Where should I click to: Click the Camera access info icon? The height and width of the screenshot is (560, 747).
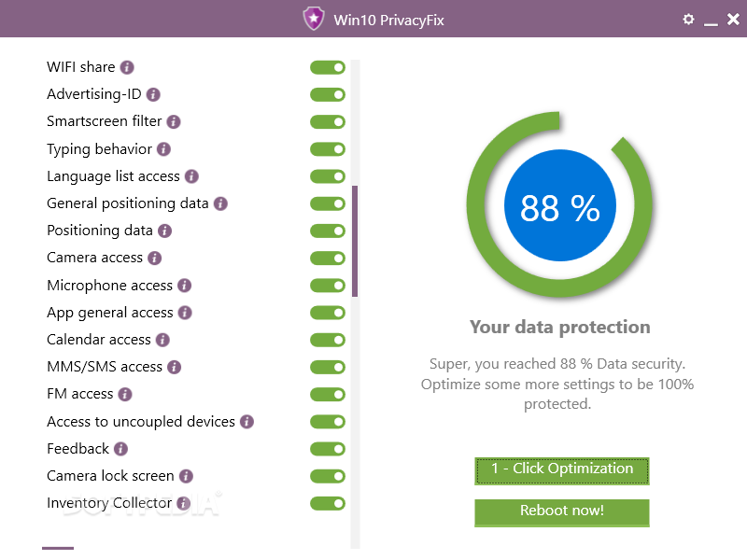click(154, 259)
